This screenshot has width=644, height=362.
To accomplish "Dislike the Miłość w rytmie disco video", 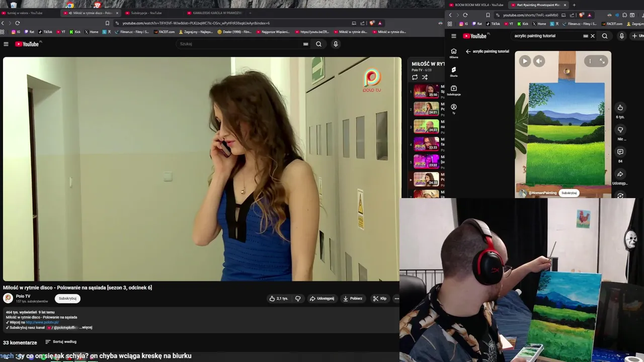I will [x=298, y=299].
